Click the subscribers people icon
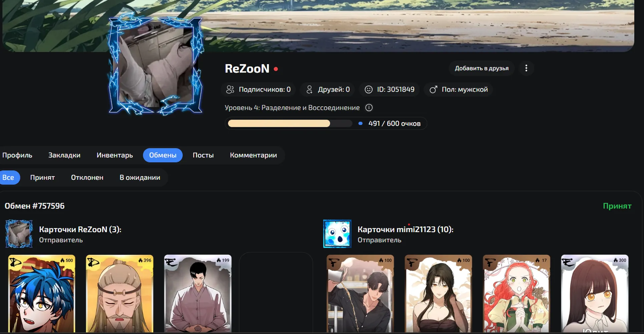 230,90
